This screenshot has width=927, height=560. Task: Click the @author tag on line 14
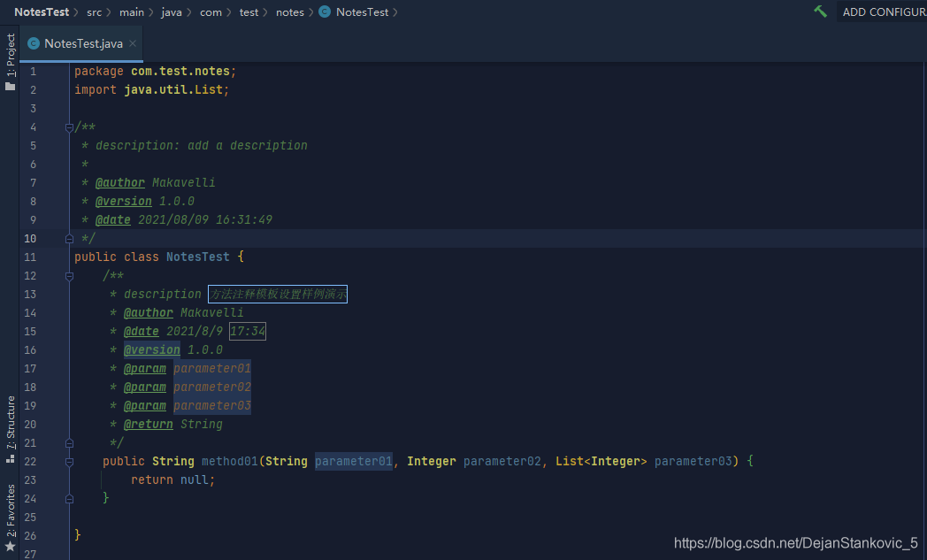(x=149, y=313)
